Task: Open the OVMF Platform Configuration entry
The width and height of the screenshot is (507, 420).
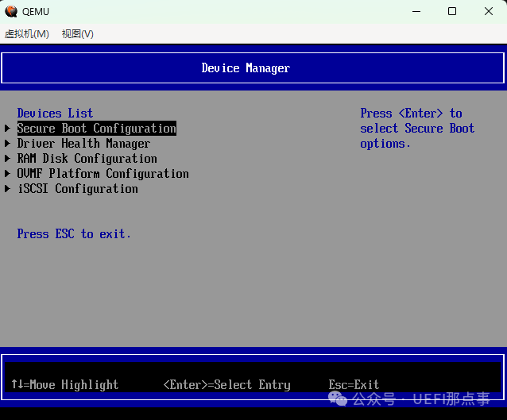Action: tap(103, 174)
